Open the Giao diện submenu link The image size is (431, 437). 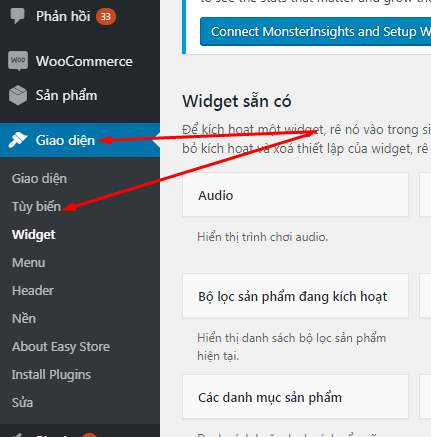[39, 179]
